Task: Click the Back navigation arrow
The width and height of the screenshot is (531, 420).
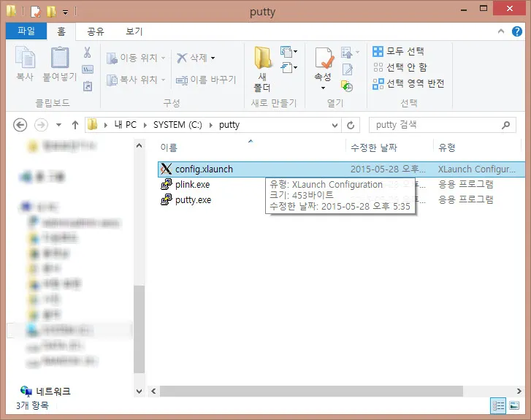Action: click(20, 125)
